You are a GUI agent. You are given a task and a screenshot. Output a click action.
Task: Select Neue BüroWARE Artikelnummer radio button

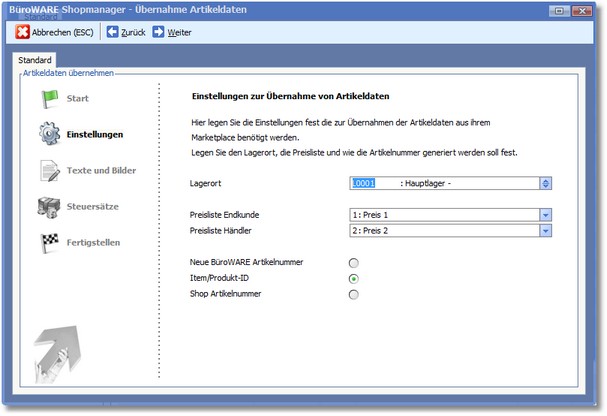point(354,262)
